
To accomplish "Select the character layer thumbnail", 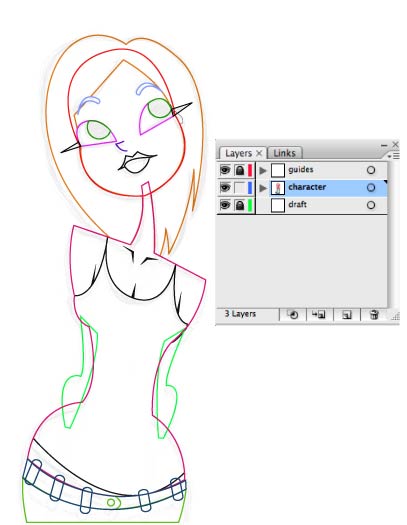I will 277,188.
